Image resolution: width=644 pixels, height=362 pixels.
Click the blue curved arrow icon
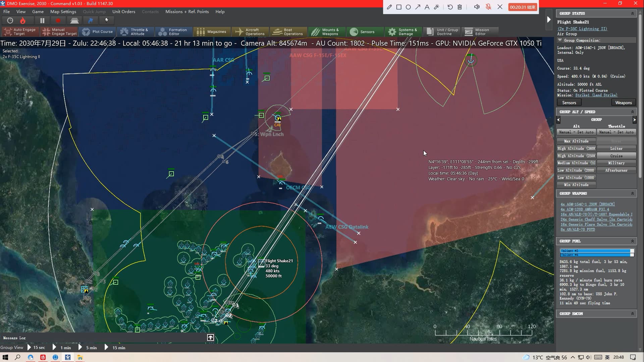coord(91,21)
